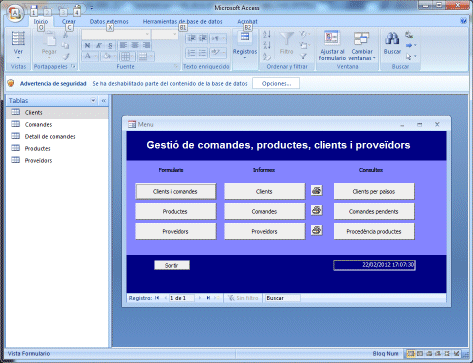Click the Buscar record search box

[x=282, y=298]
